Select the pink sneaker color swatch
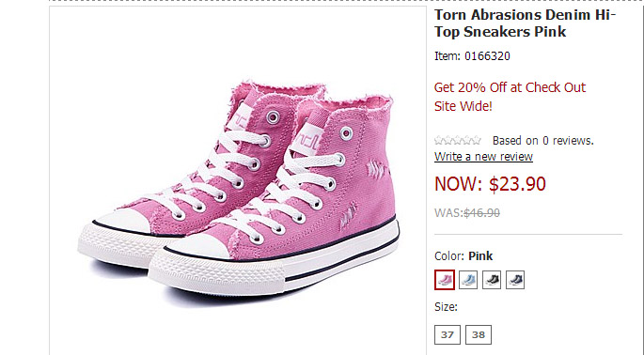 click(445, 280)
